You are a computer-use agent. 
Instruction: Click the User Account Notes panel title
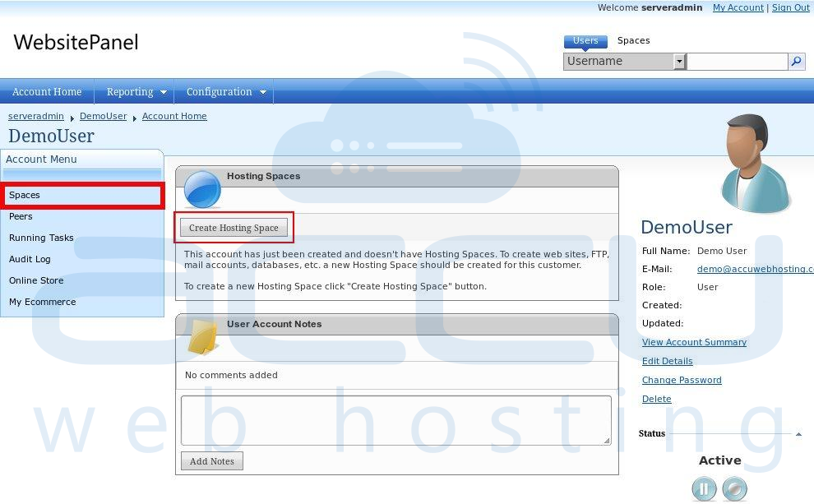pos(274,324)
